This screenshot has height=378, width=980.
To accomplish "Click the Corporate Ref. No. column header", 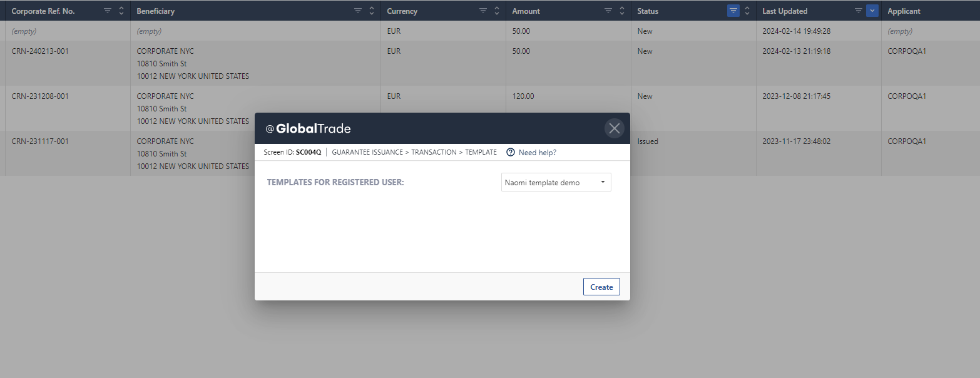I will (x=43, y=11).
